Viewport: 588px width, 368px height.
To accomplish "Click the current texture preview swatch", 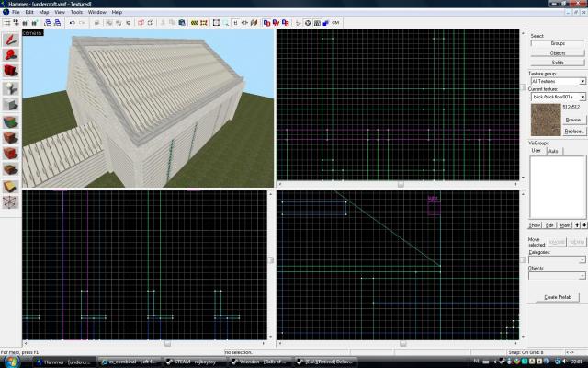I will [544, 118].
